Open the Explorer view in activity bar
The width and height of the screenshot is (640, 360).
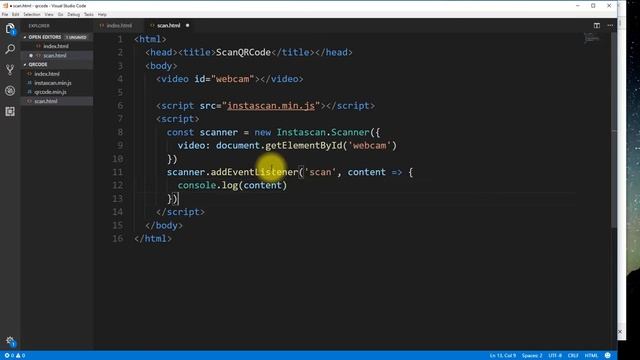tap(10, 29)
